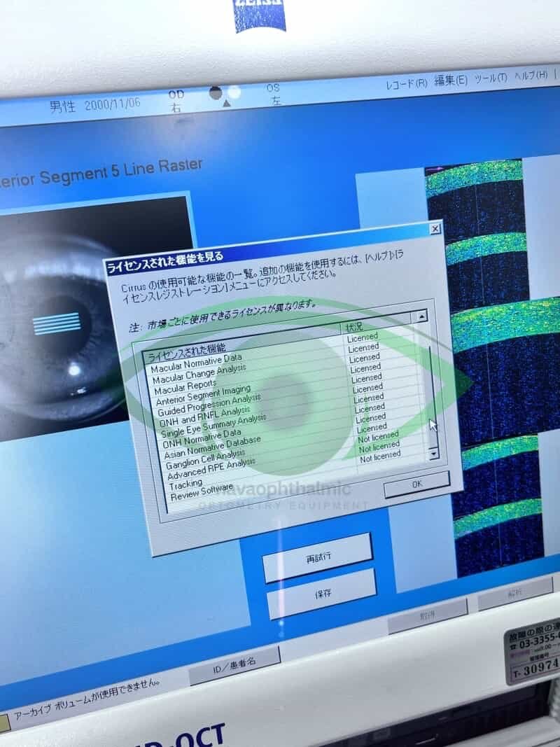This screenshot has width=560, height=747.
Task: Open the ツール(T) menu
Action: (491, 78)
